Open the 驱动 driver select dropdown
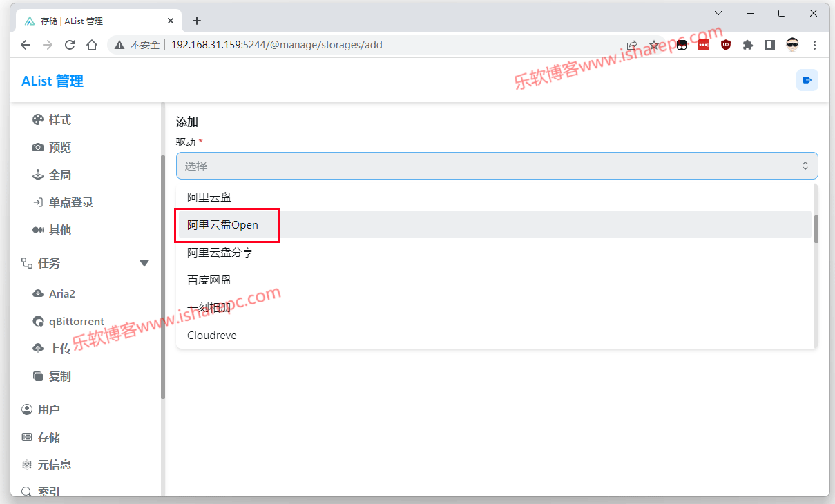Screen dimensions: 835x504 497,166
